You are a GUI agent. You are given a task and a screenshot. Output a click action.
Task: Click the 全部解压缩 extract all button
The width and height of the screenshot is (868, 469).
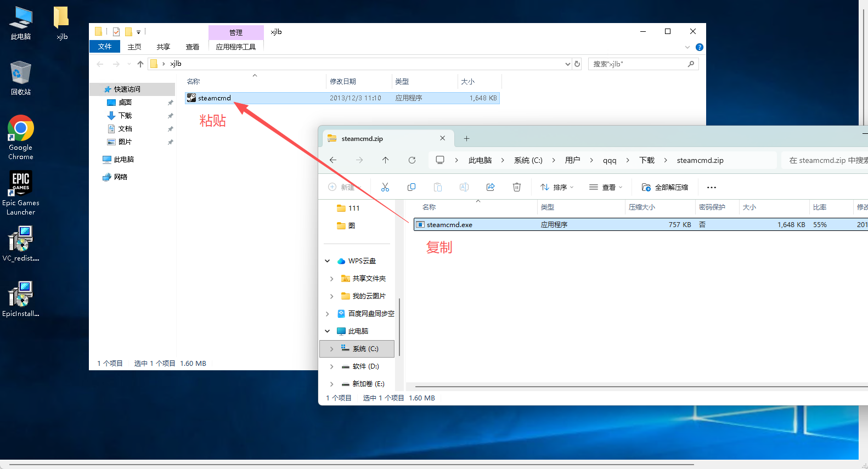coord(665,187)
